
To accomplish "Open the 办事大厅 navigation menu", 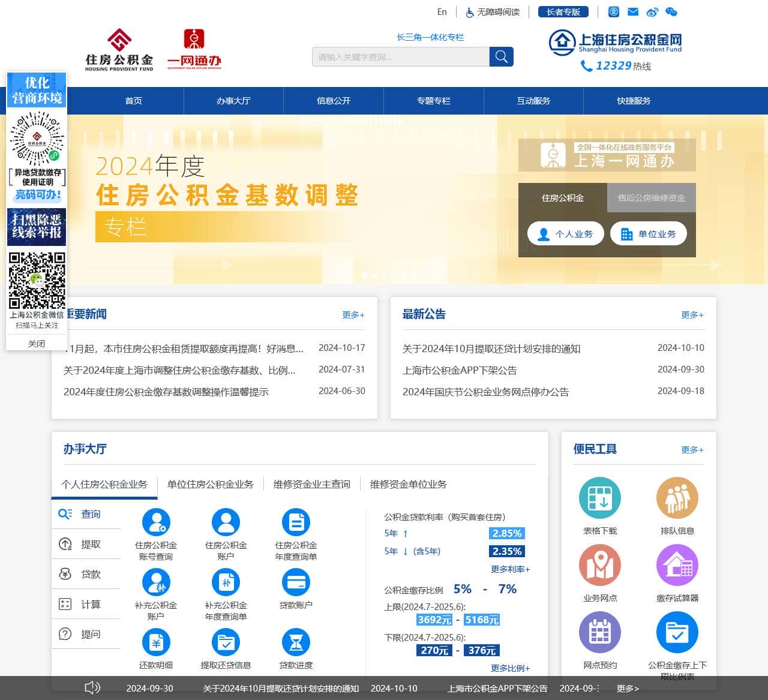I will tap(233, 101).
